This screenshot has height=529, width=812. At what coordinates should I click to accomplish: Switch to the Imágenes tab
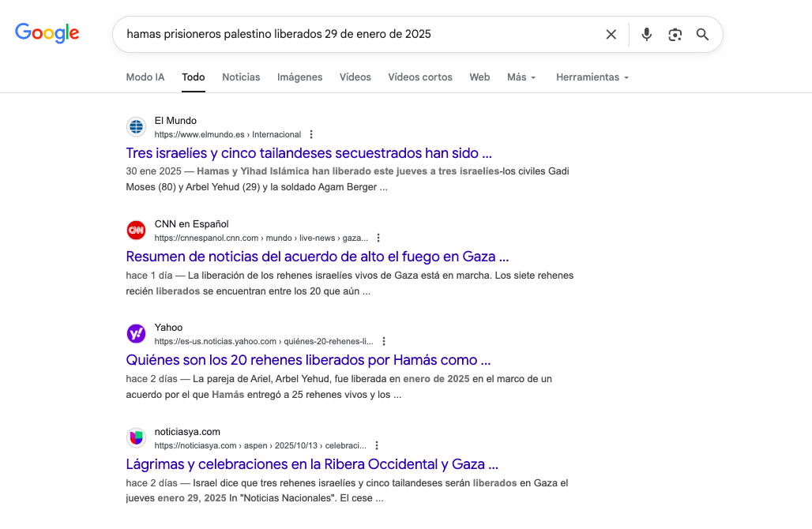click(299, 77)
